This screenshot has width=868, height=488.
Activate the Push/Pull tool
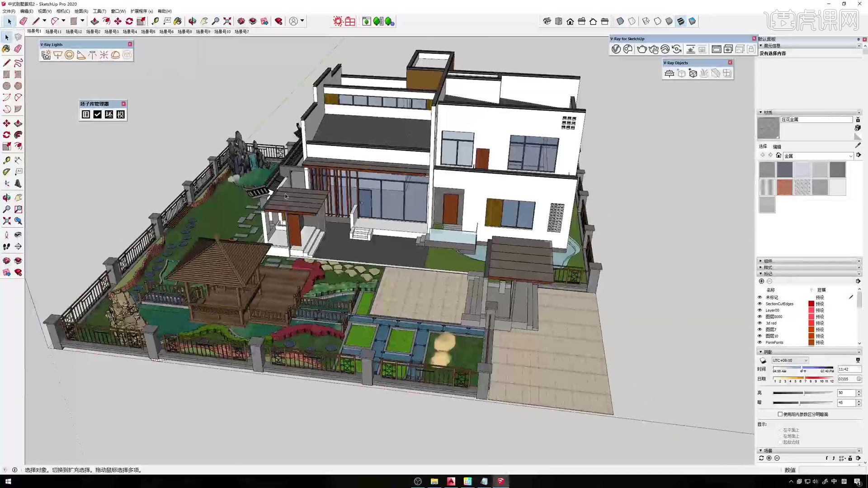94,21
